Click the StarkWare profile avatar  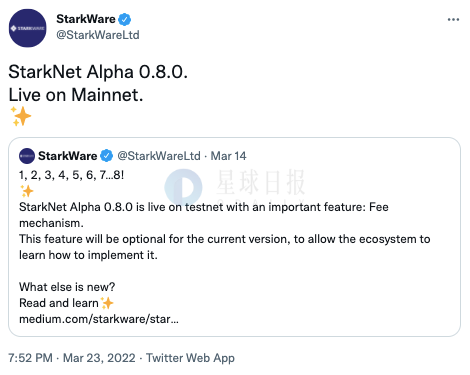[x=28, y=28]
